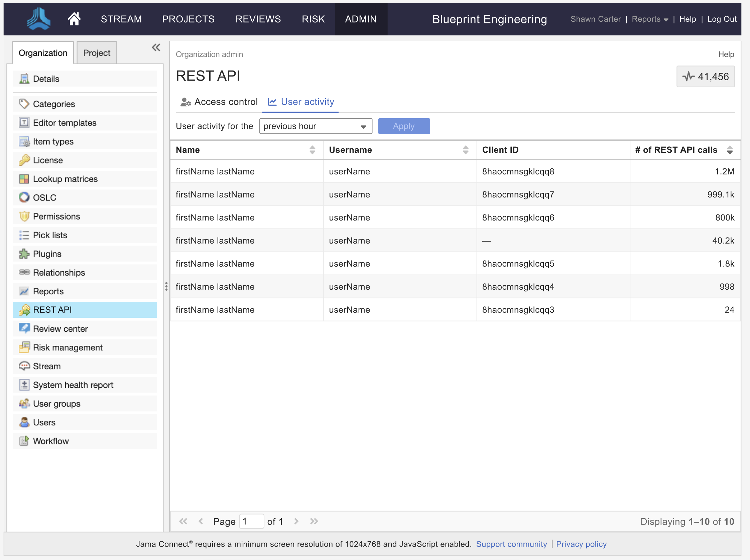Switch to the Project tab

(x=97, y=52)
